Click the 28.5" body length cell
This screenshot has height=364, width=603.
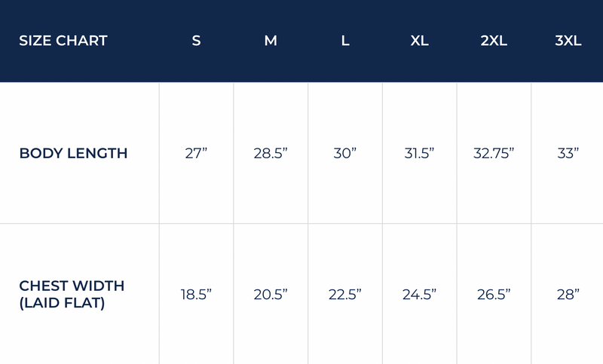(271, 154)
